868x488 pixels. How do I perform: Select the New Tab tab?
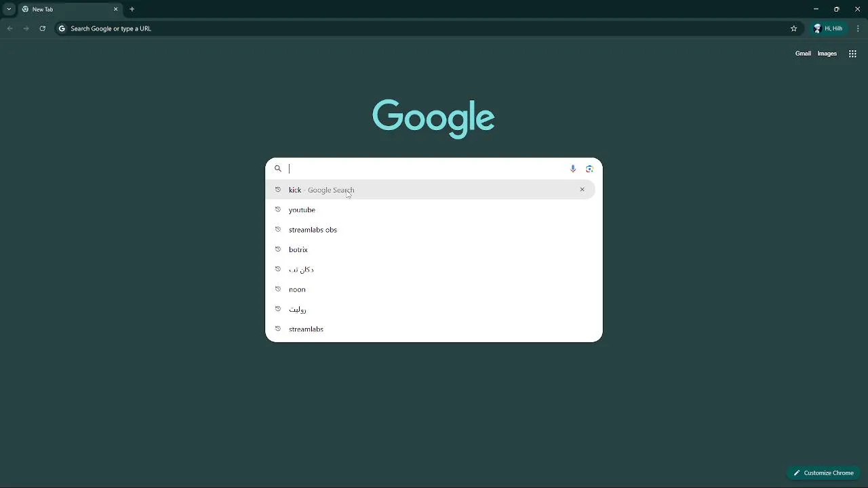(x=70, y=9)
